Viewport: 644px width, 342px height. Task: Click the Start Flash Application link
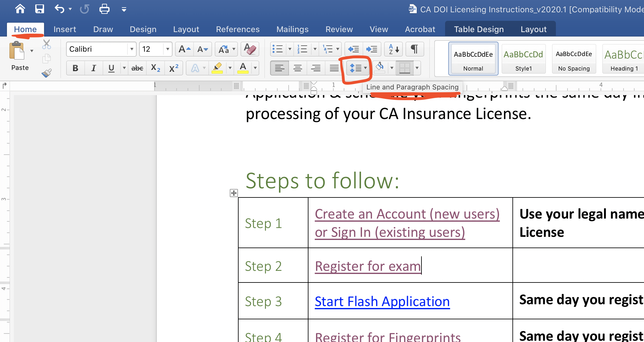click(382, 301)
